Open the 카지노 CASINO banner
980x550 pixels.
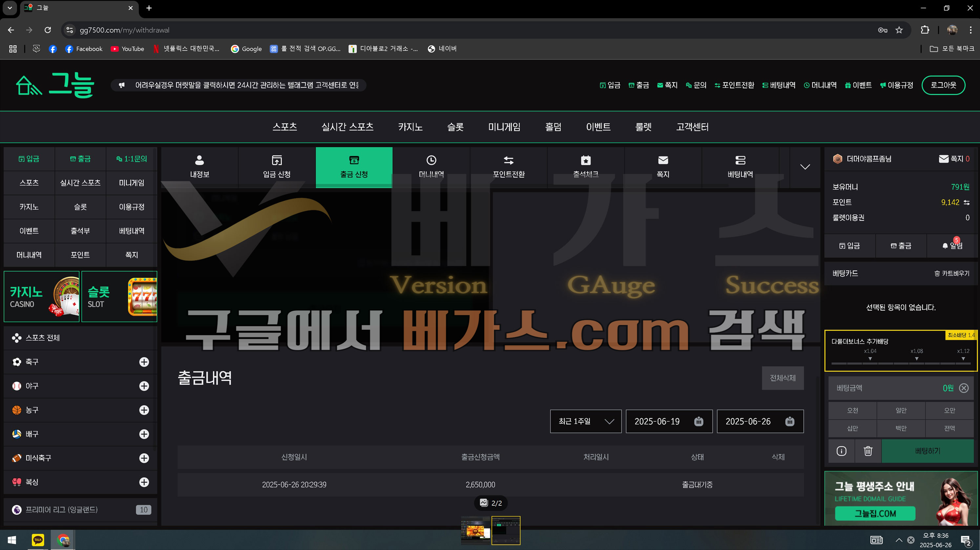pos(41,297)
